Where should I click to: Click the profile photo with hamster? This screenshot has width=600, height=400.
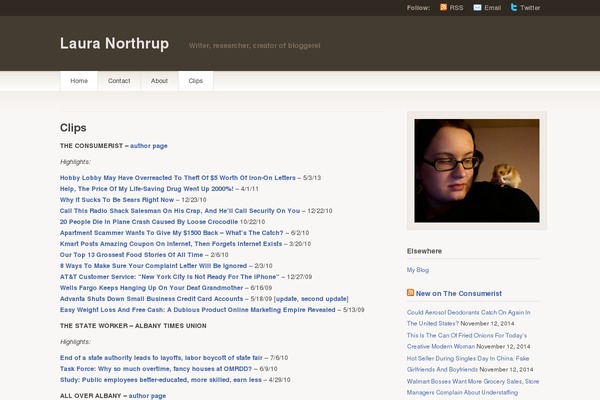coord(477,171)
